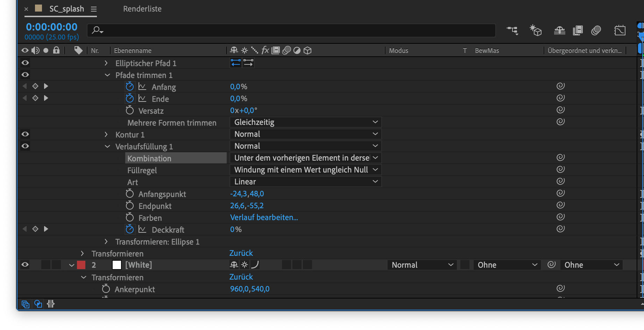Image resolution: width=644 pixels, height=330 pixels.
Task: Hide the Verlaufsfüllung 1 property group
Action: (107, 146)
